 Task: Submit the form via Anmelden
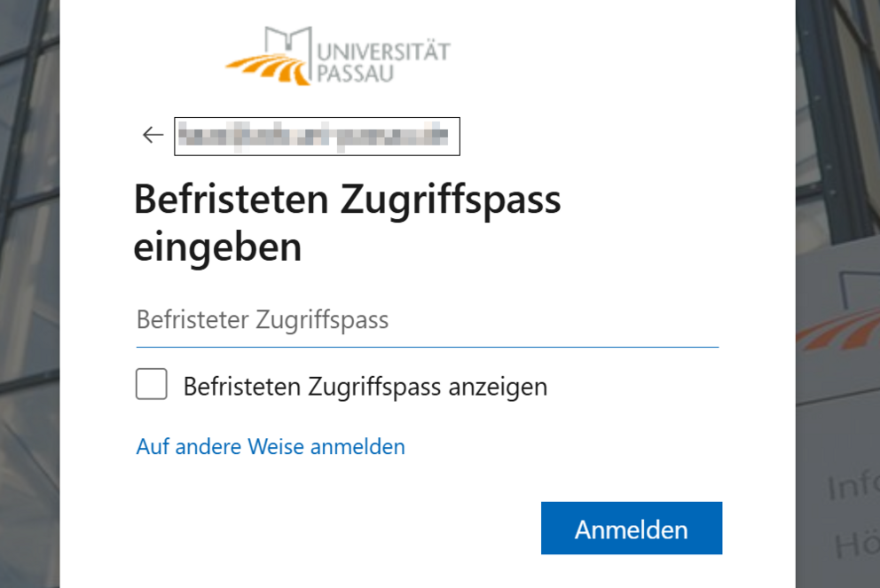631,528
